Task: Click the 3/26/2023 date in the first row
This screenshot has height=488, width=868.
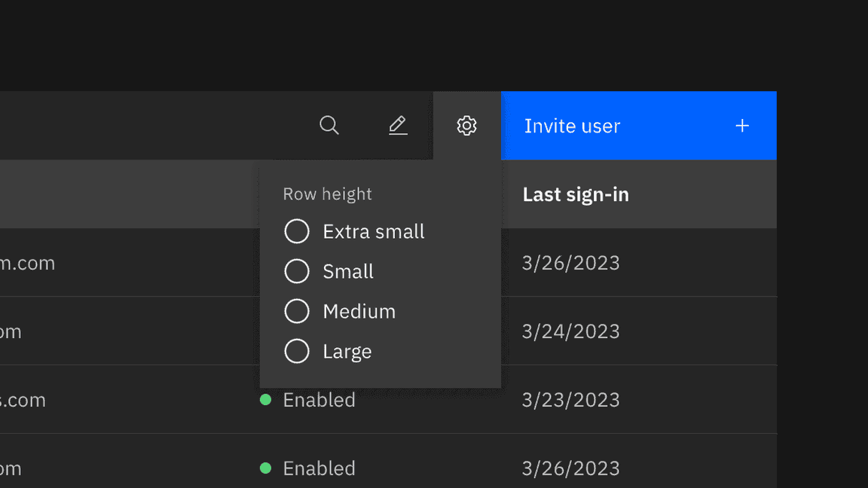Action: (x=570, y=262)
